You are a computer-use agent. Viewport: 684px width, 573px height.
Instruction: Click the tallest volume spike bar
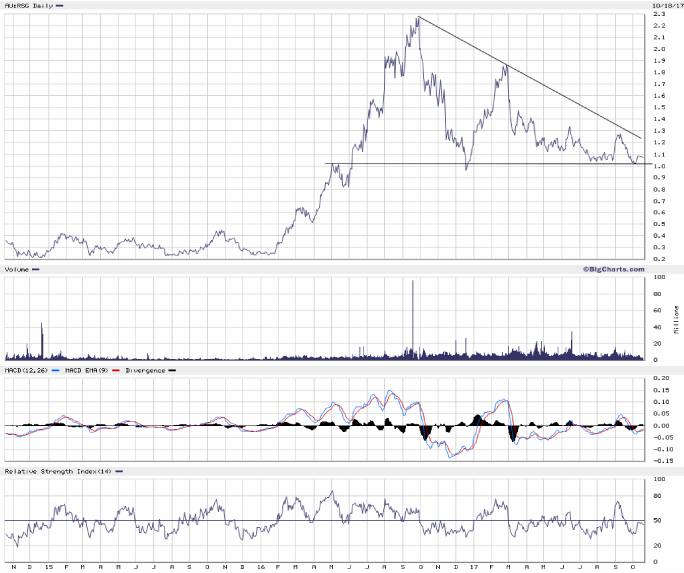[412, 320]
